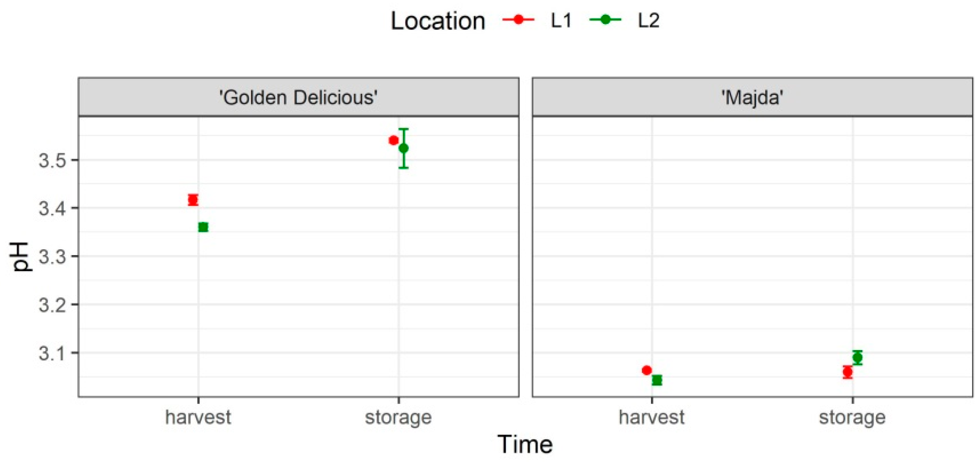
Task: Click 'storage' label under Golden Delicious panel
Action: point(398,417)
